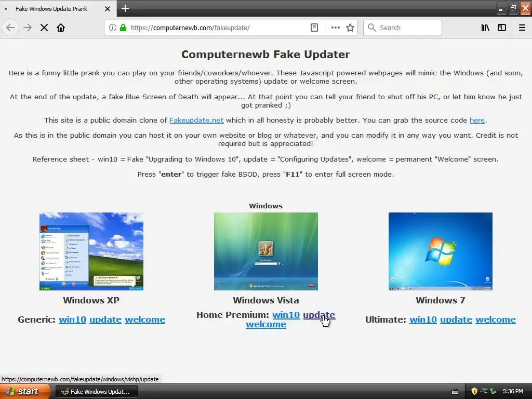The image size is (532, 399).
Task: Click the 'Windows 7' label text
Action: (x=441, y=300)
